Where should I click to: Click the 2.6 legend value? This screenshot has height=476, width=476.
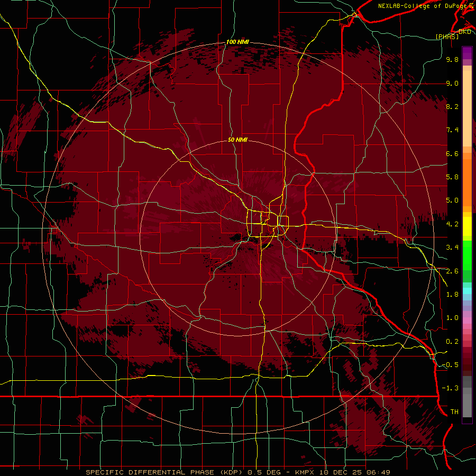pos(452,271)
